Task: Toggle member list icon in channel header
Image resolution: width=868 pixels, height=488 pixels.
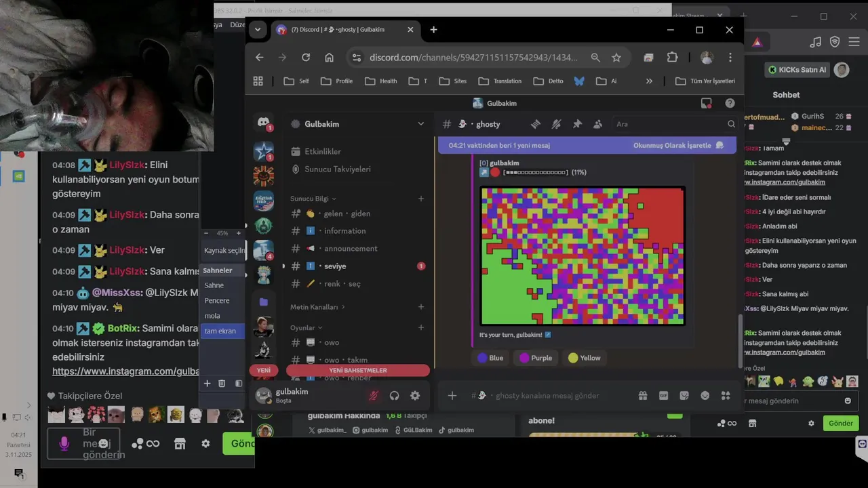Action: [x=597, y=124]
